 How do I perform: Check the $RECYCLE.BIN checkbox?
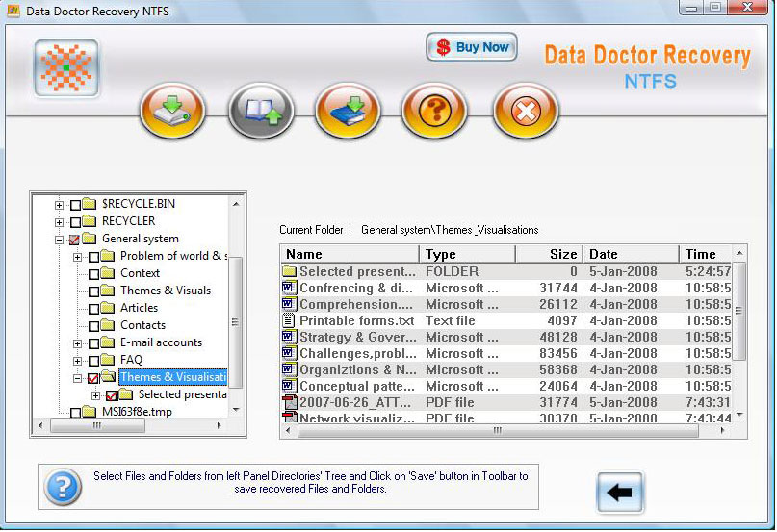(75, 205)
